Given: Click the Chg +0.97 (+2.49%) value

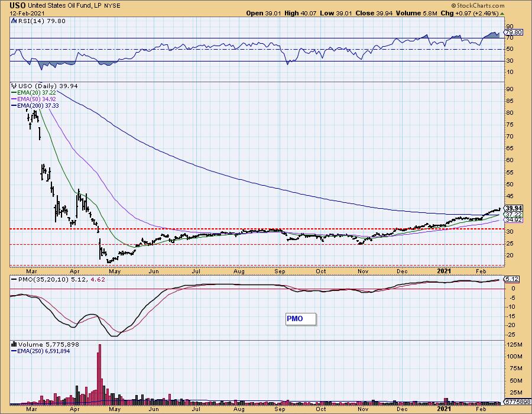Looking at the screenshot, I should click(x=469, y=13).
